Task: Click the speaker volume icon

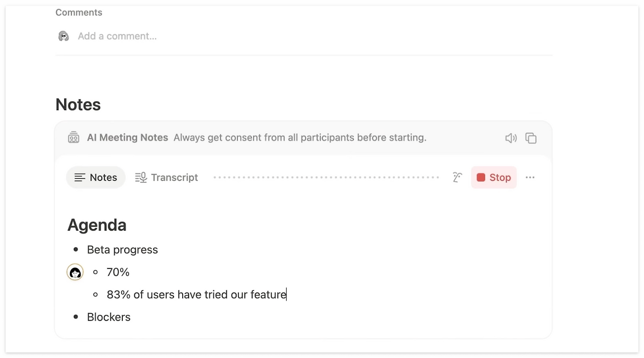Action: [x=511, y=138]
